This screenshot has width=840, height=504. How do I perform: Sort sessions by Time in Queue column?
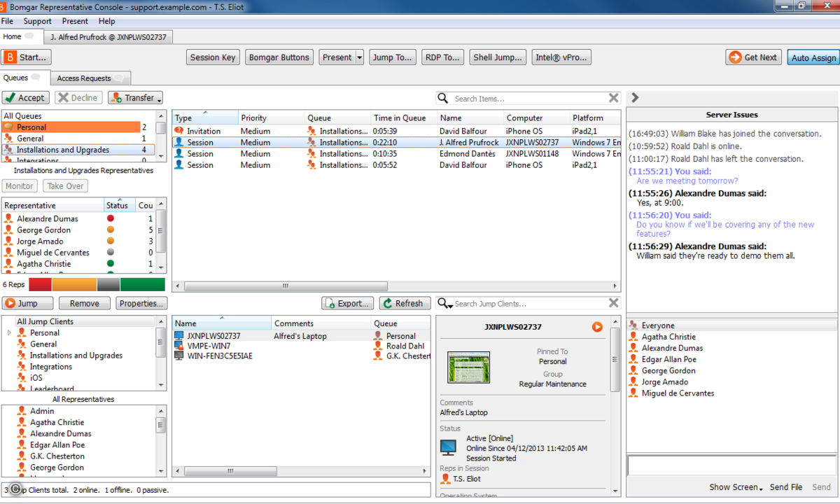tap(404, 118)
